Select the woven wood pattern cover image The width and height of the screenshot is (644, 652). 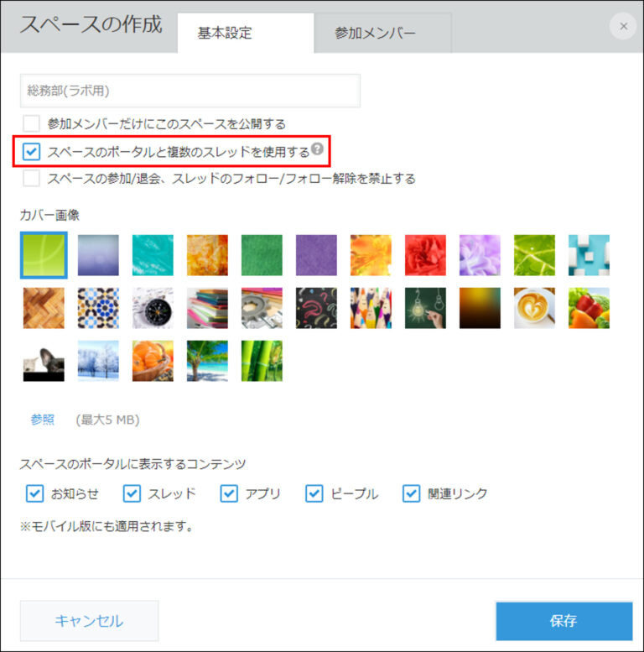pos(44,308)
